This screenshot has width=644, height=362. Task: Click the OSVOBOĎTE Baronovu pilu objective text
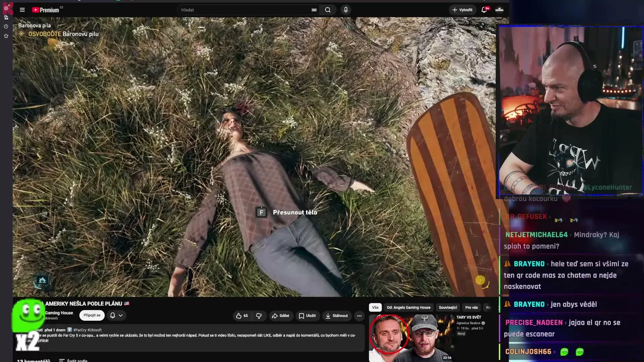pyautogui.click(x=63, y=34)
